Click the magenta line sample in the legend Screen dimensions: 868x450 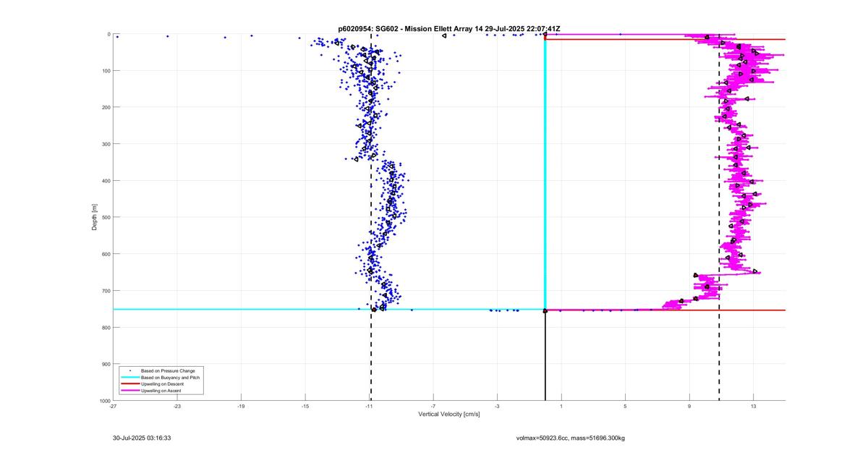coord(129,390)
